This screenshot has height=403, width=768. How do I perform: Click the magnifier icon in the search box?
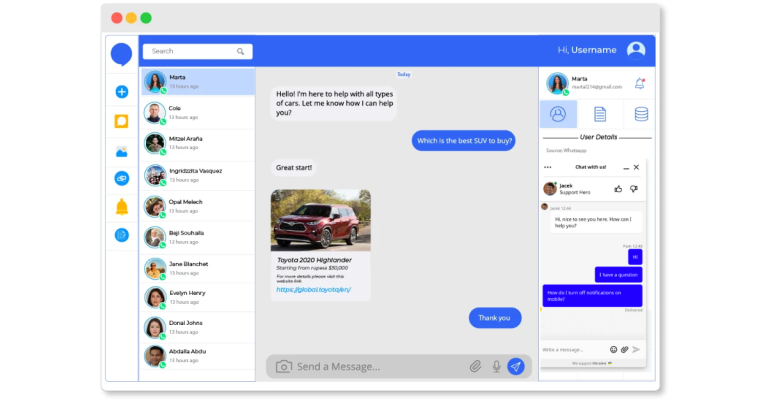pyautogui.click(x=240, y=51)
